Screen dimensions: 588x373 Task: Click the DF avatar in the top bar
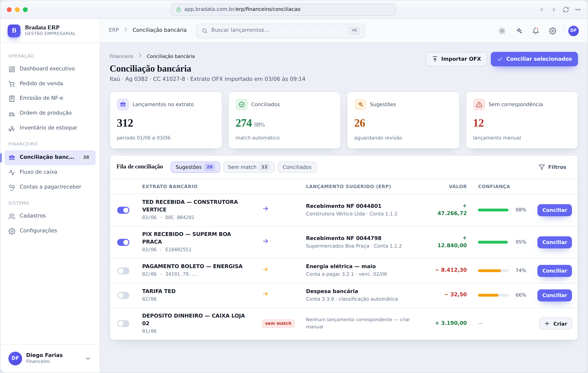pyautogui.click(x=573, y=31)
